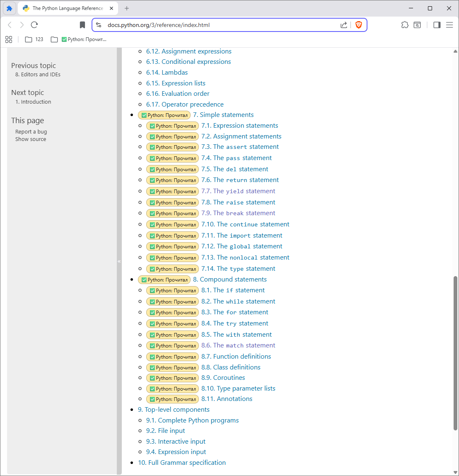Viewport: 459px width, 476px height.
Task: Open the '123' bookmarks folder
Action: tap(34, 39)
